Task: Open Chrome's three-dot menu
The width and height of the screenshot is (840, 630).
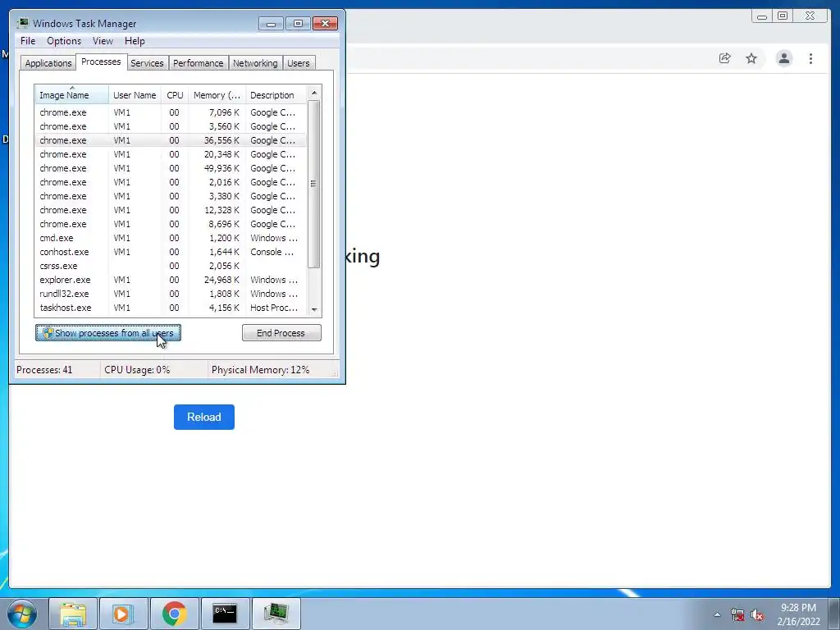Action: click(810, 58)
